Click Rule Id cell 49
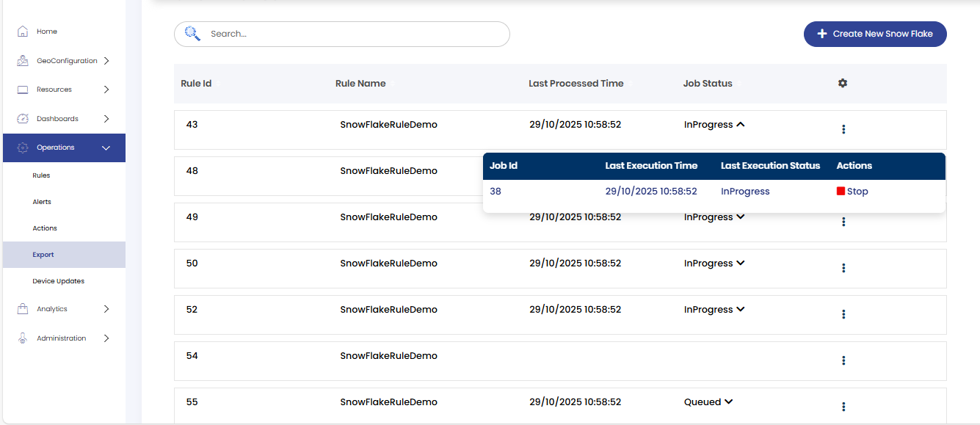Image resolution: width=980 pixels, height=425 pixels. [192, 217]
